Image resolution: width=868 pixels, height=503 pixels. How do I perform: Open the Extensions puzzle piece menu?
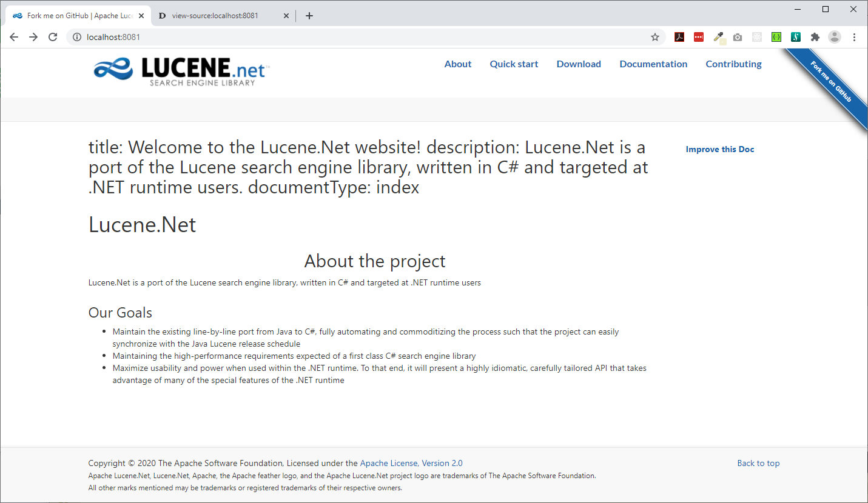click(815, 37)
